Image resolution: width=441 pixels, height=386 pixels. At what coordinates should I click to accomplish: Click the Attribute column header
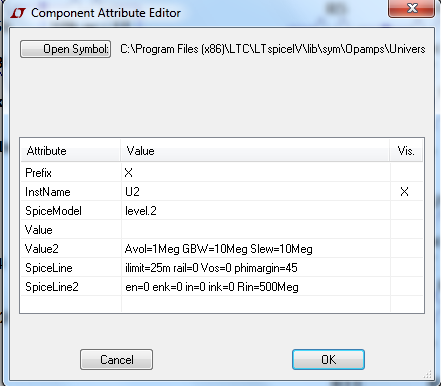pyautogui.click(x=70, y=151)
